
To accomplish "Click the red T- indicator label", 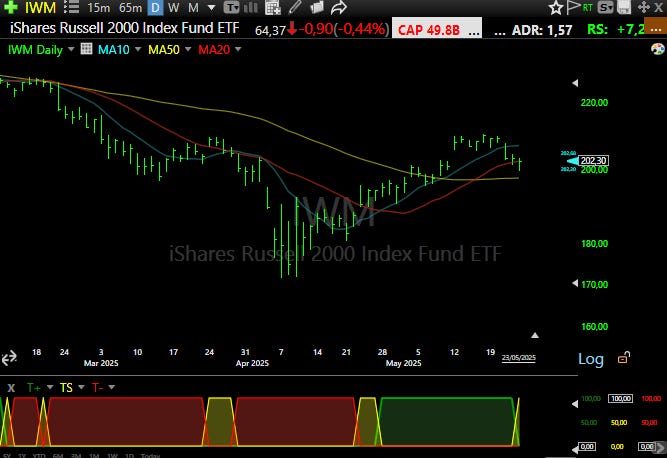I will [97, 387].
